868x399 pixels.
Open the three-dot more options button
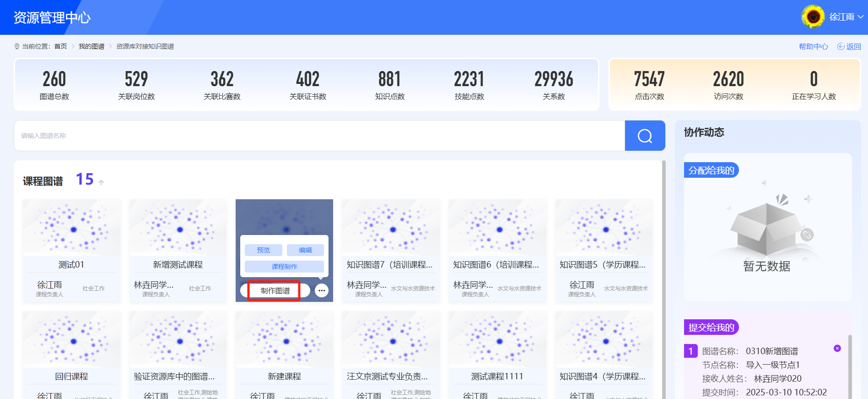click(322, 290)
